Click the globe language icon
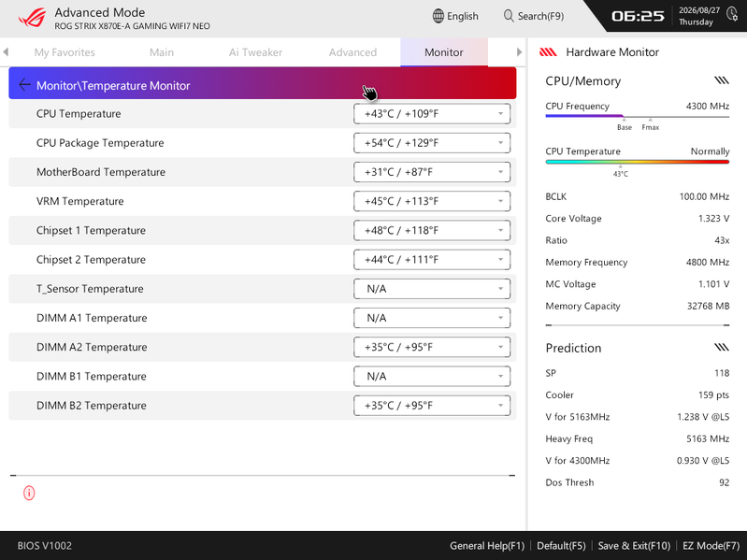 click(x=438, y=16)
